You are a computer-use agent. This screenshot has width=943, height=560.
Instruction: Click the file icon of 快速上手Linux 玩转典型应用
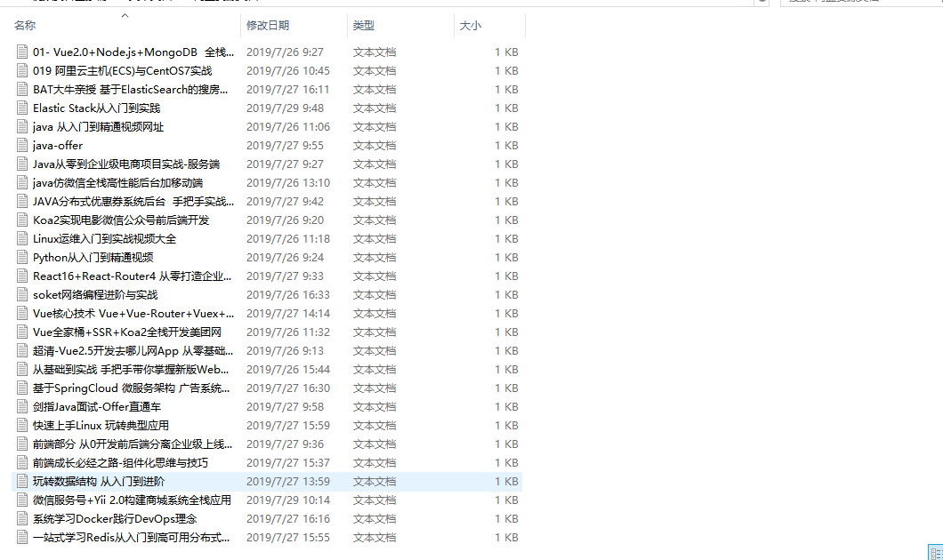22,425
